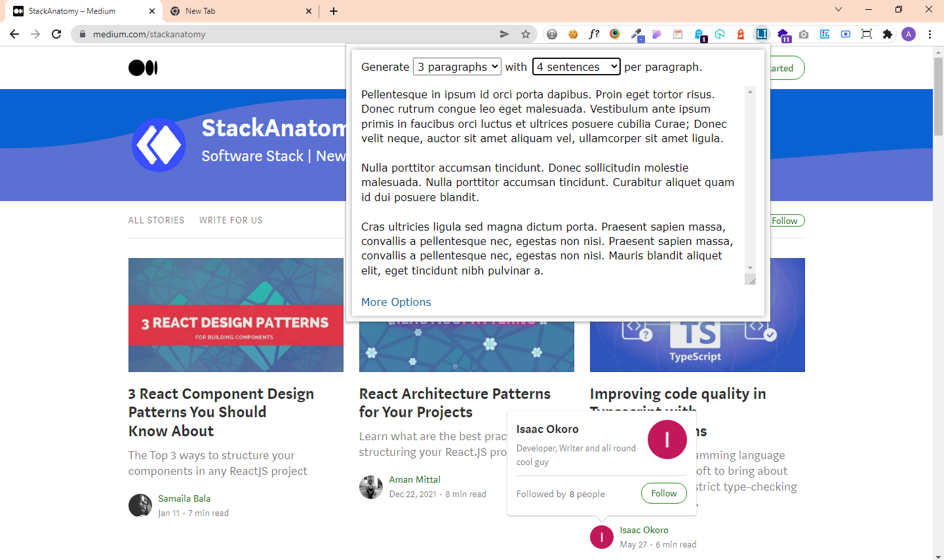Open the tab search chevron in title bar
The height and width of the screenshot is (560, 944).
[x=838, y=10]
